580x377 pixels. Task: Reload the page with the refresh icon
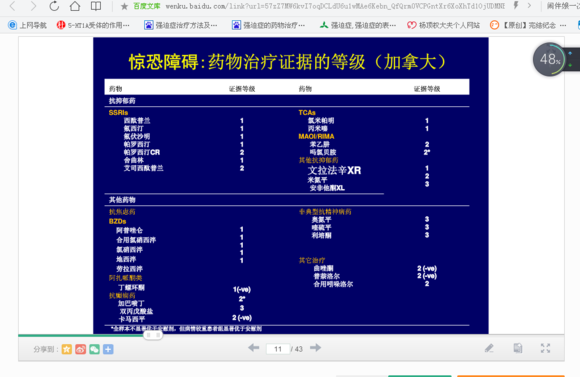click(54, 6)
